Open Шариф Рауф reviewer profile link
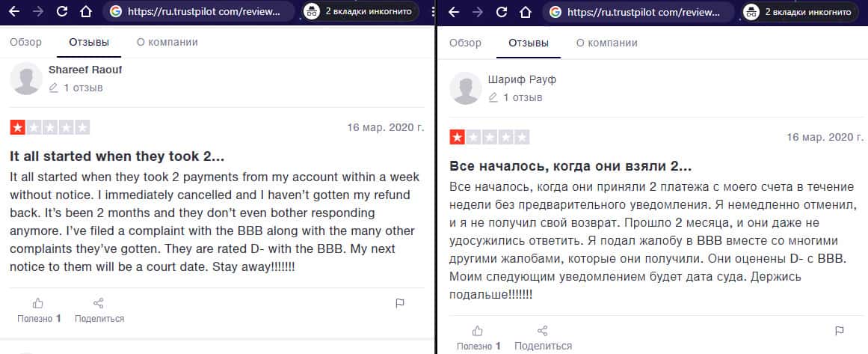 point(522,80)
